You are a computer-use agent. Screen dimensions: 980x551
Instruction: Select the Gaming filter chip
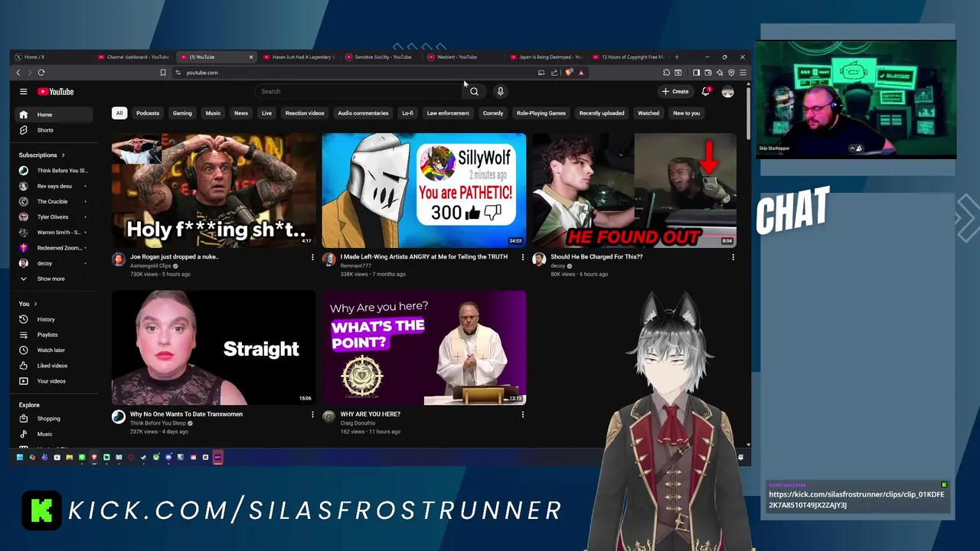point(182,113)
